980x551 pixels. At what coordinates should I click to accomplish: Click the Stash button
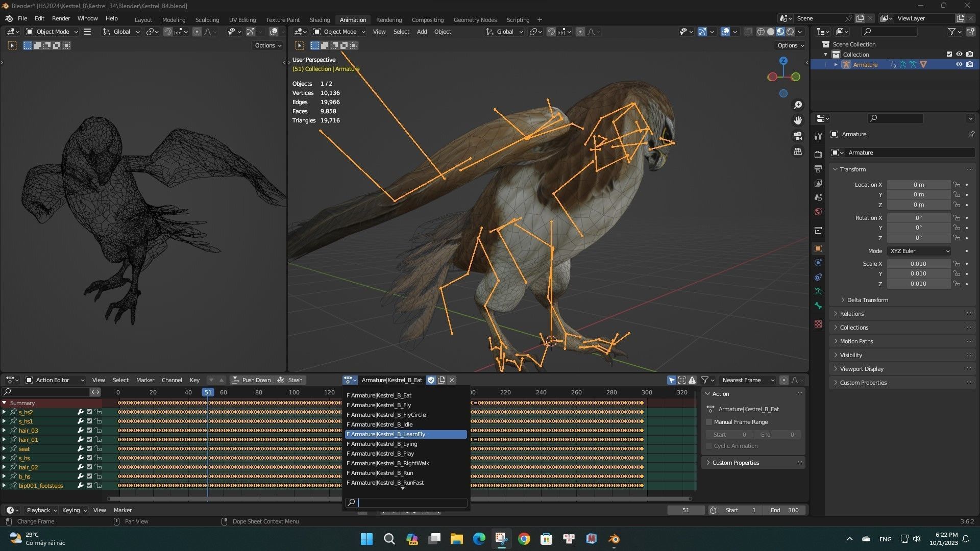coord(290,380)
